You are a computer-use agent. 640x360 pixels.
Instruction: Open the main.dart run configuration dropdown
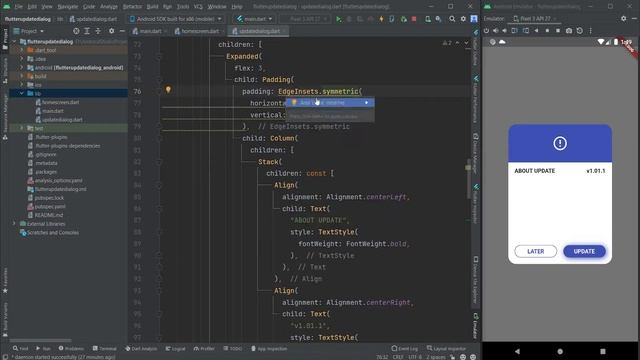(x=255, y=19)
